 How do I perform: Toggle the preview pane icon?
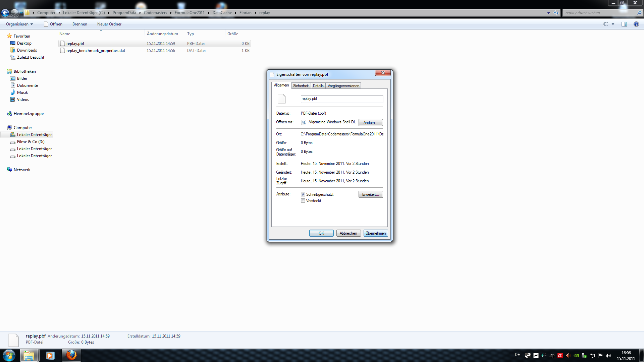coord(624,24)
